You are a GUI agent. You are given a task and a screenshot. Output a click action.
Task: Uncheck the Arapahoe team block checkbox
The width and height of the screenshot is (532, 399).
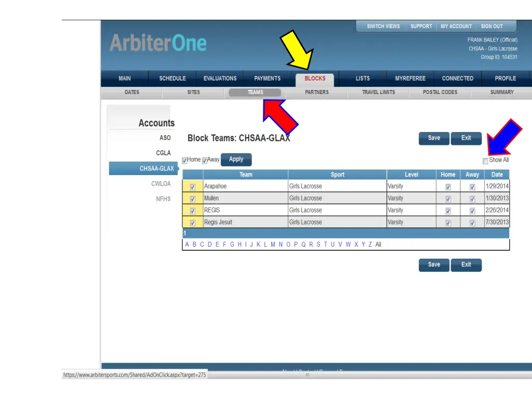(x=193, y=187)
